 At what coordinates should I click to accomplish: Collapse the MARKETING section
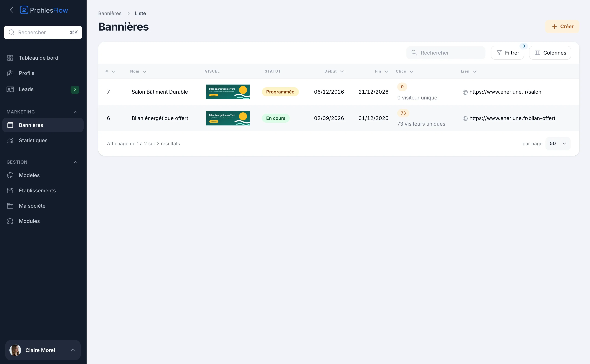(x=76, y=112)
